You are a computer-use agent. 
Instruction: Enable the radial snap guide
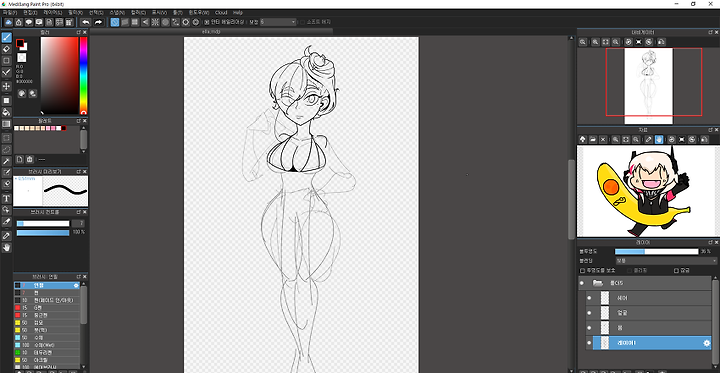(155, 22)
